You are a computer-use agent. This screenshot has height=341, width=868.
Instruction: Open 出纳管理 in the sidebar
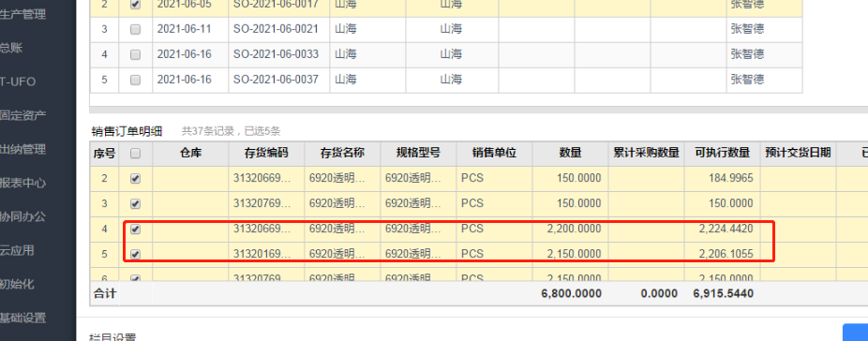coord(22,150)
